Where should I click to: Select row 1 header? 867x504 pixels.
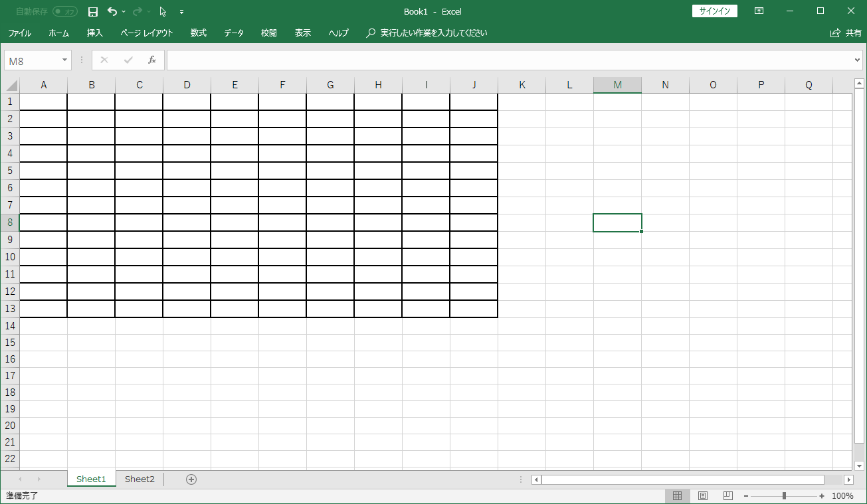point(10,102)
